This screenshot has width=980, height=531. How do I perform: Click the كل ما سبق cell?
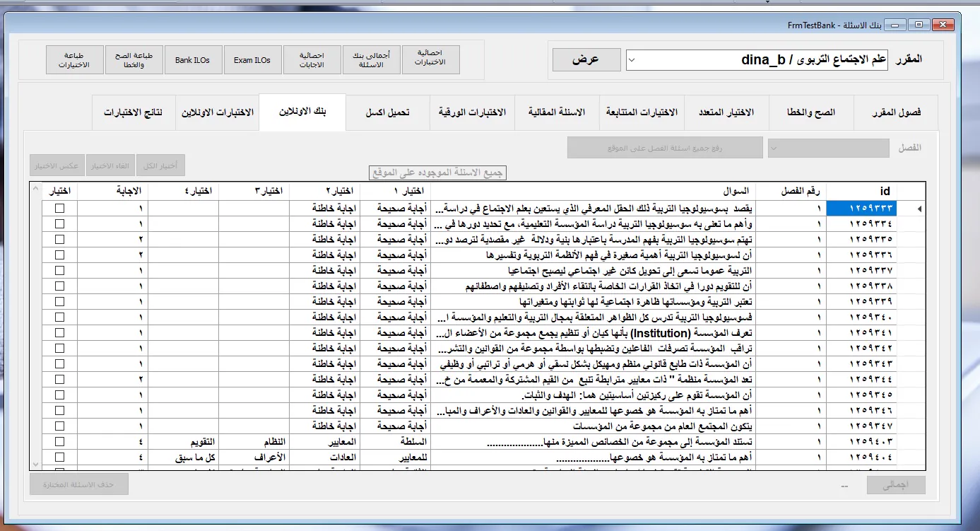pos(183,457)
